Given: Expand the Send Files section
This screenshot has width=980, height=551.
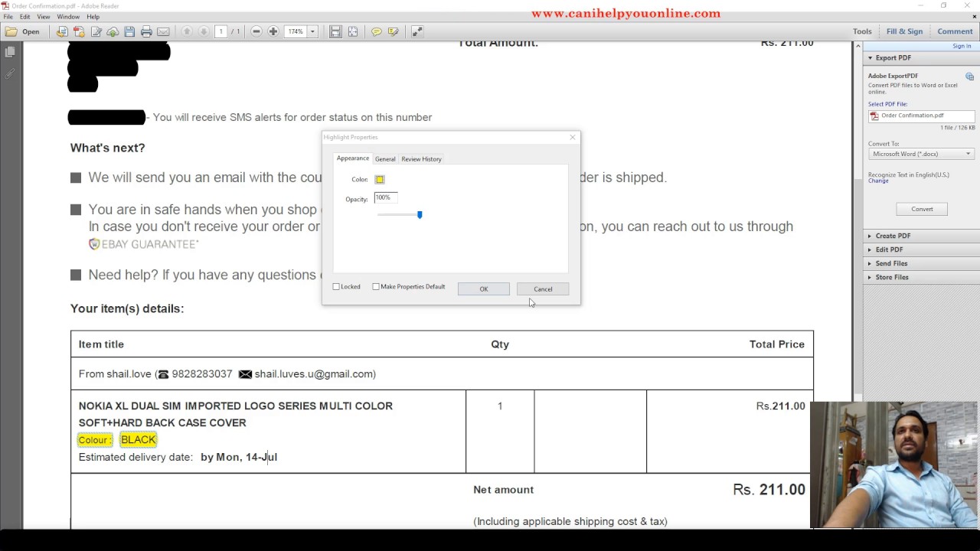Looking at the screenshot, I should click(x=870, y=263).
